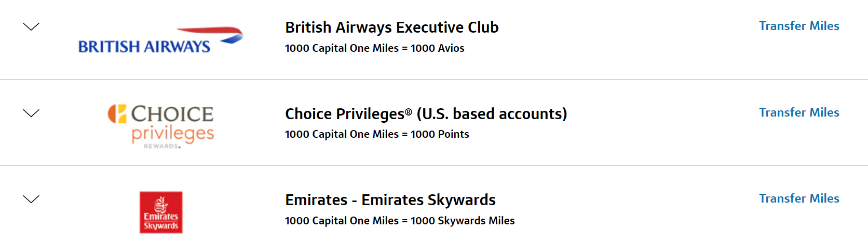868x243 pixels.
Task: Click the small REWARDS text under Choice logo
Action: pyautogui.click(x=162, y=147)
